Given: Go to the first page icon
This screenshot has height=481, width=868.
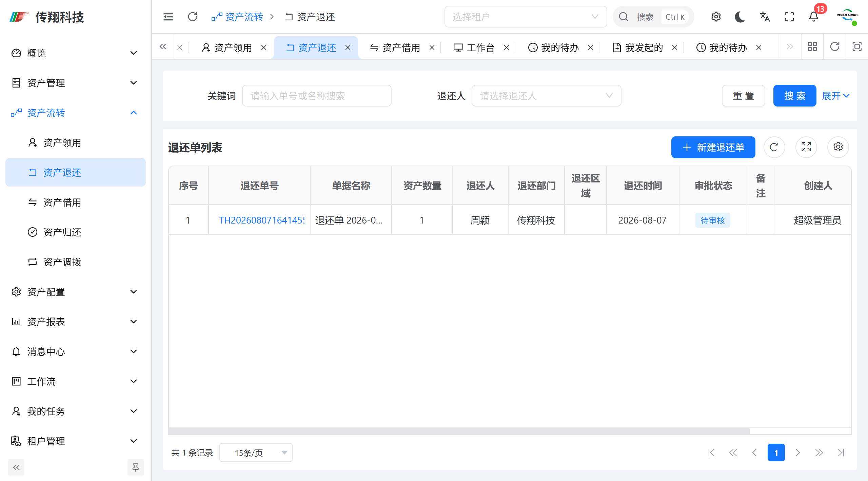Looking at the screenshot, I should [711, 453].
